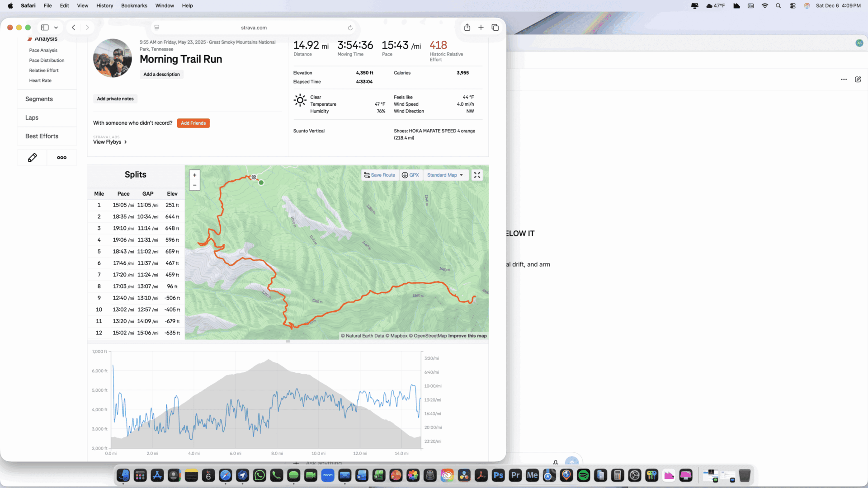Zoom in on the route map
Screen dimensions: 868x488
tap(194, 175)
